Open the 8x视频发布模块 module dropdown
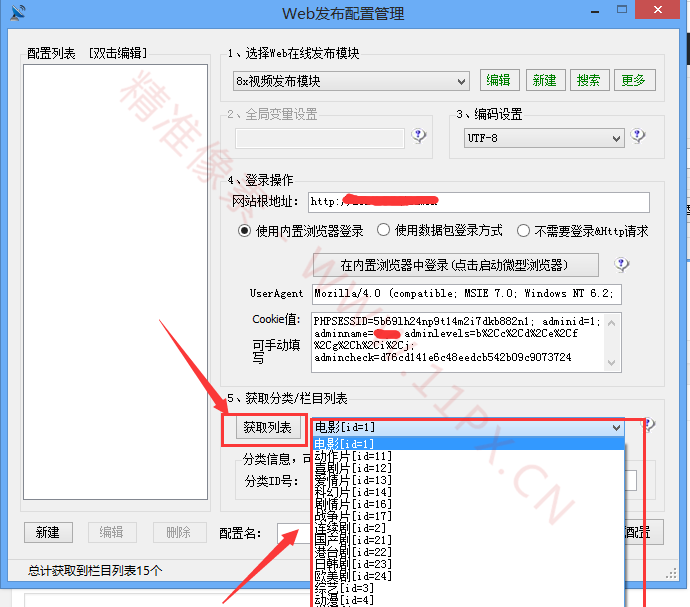This screenshot has width=690, height=607. coord(351,81)
